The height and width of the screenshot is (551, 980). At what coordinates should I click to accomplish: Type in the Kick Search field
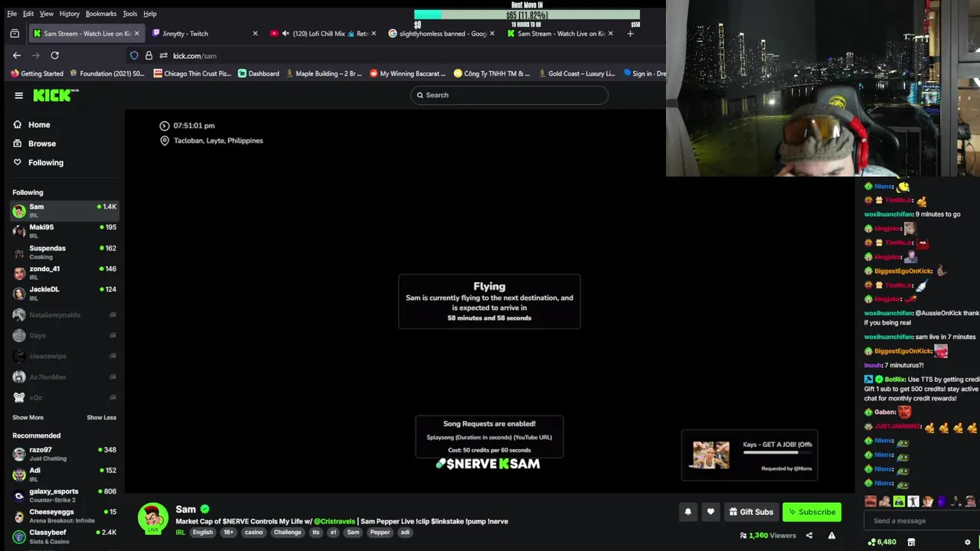point(509,95)
